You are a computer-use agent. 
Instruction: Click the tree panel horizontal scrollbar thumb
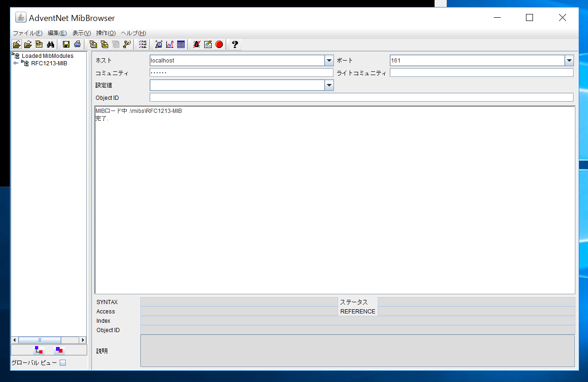(x=40, y=340)
